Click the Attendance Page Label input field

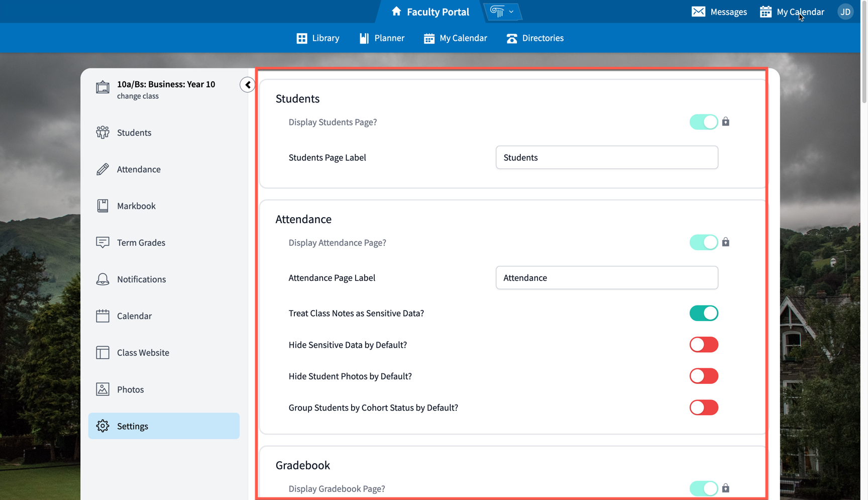tap(606, 277)
